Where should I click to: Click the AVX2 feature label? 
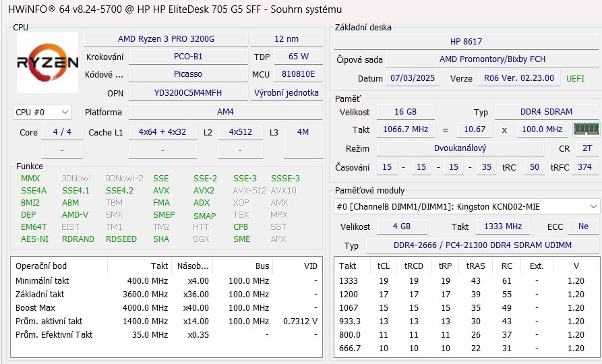204,191
